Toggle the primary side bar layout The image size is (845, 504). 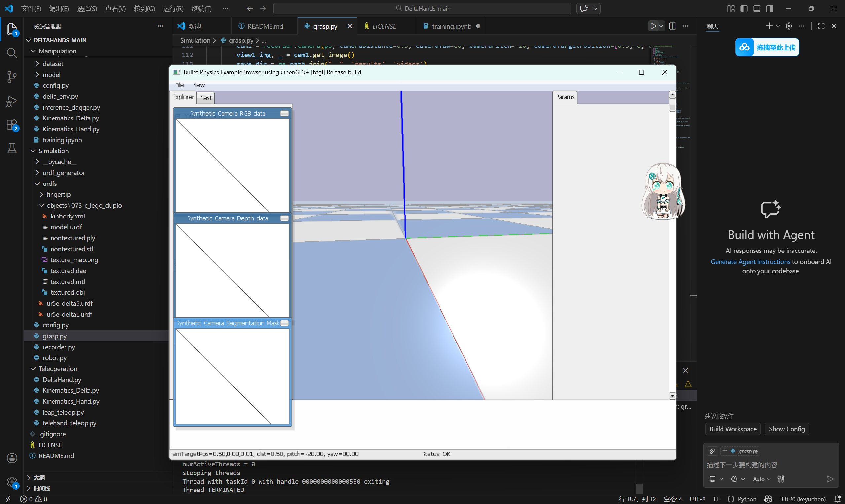pos(743,9)
